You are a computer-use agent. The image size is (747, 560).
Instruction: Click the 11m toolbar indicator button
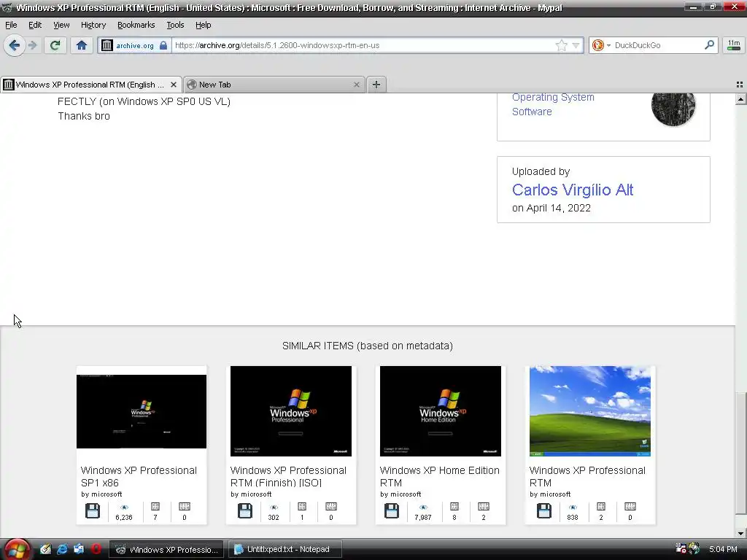(734, 45)
